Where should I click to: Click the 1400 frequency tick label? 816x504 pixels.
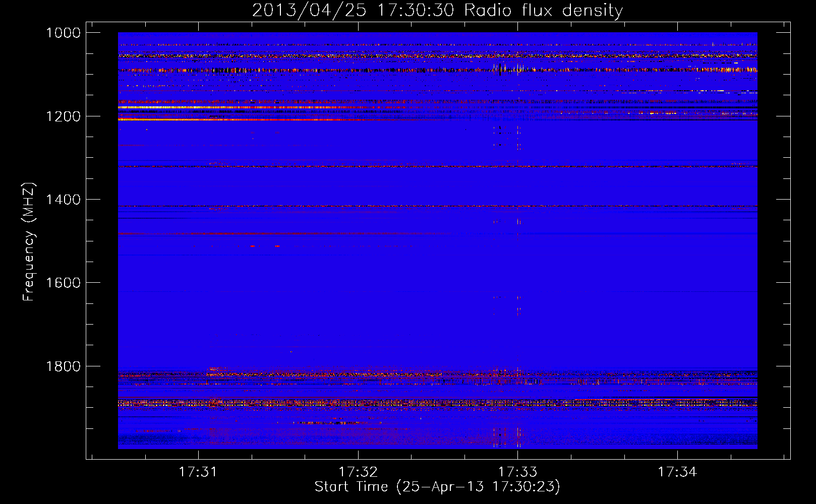click(x=63, y=200)
